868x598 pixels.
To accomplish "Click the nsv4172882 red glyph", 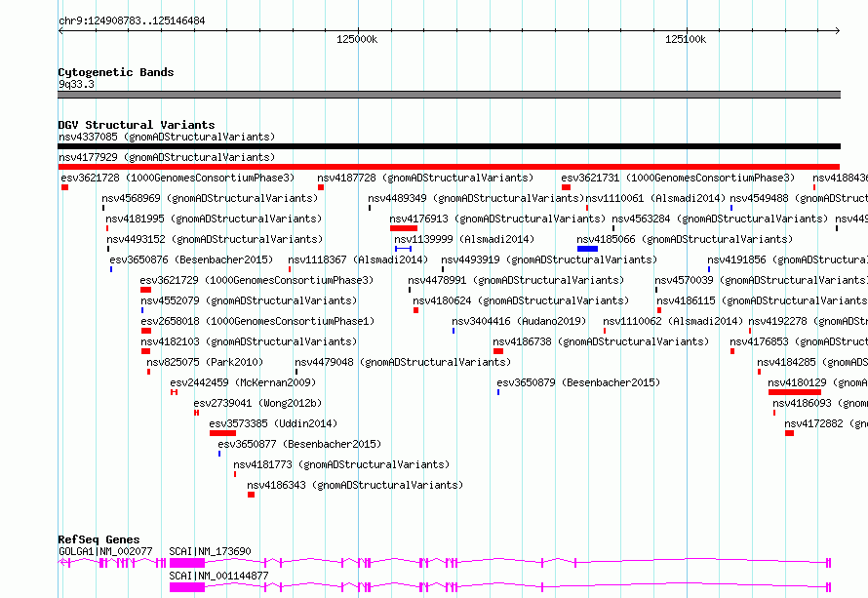I will click(789, 433).
